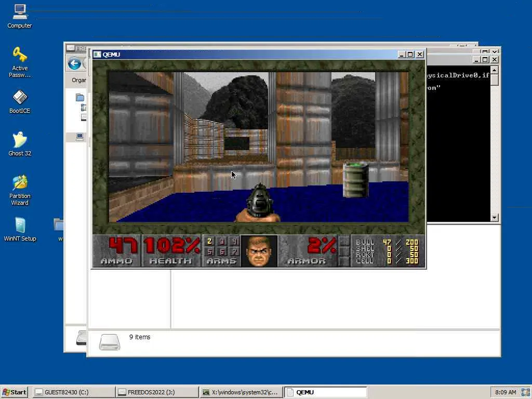Click the computer icon in Explorer navigation pane
The height and width of the screenshot is (399, 532).
pos(79,137)
